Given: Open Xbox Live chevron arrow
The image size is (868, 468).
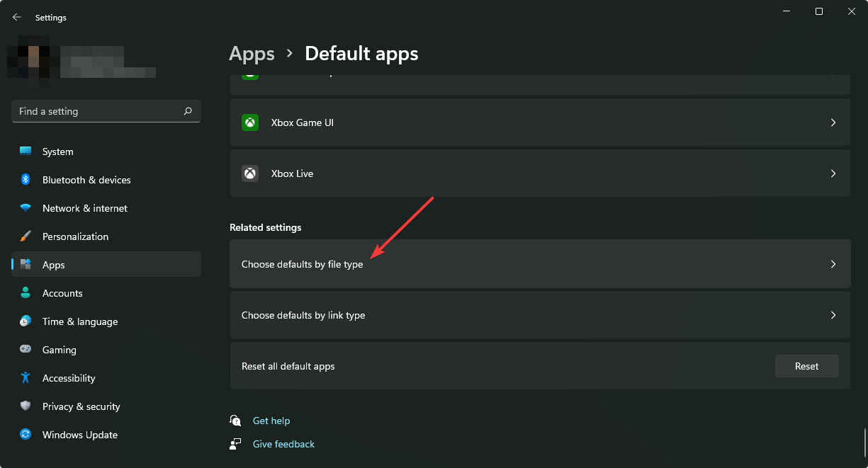Looking at the screenshot, I should click(x=833, y=173).
